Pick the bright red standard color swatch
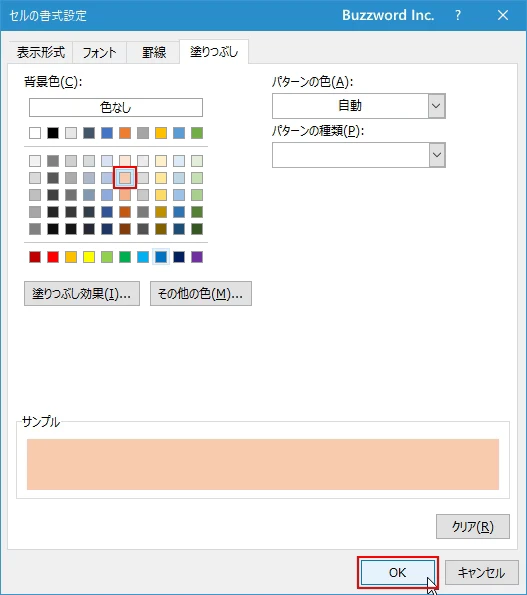 click(x=53, y=257)
